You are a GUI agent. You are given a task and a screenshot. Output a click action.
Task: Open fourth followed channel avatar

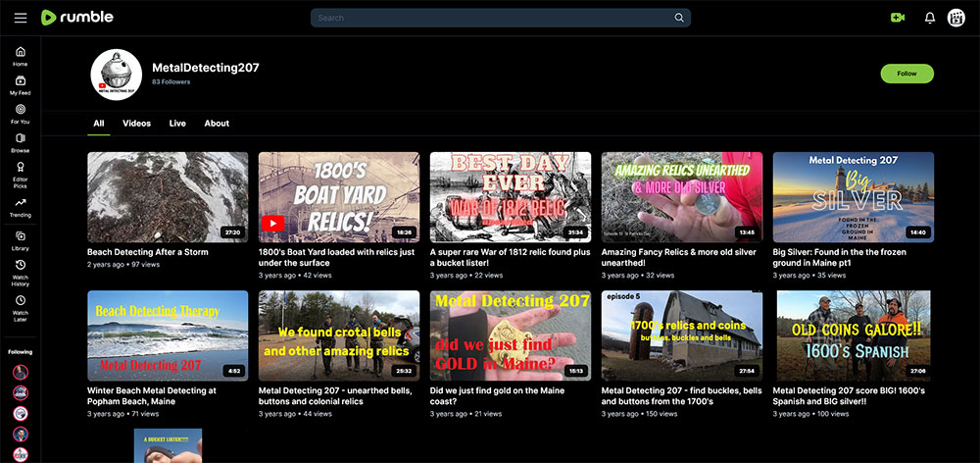click(21, 435)
